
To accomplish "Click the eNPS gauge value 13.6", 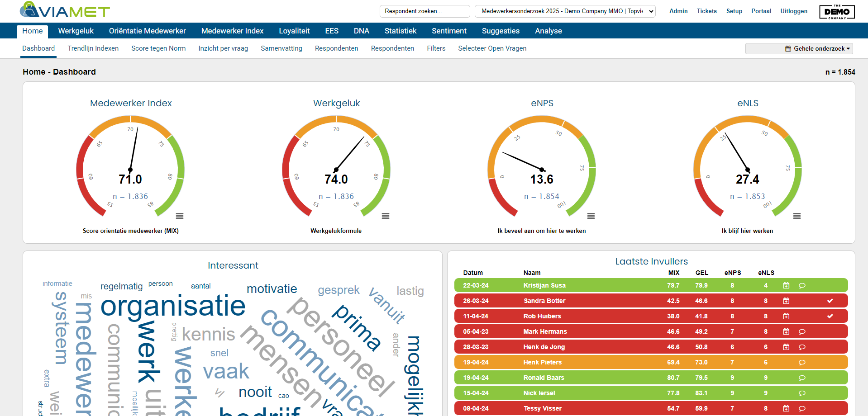I will 542,180.
